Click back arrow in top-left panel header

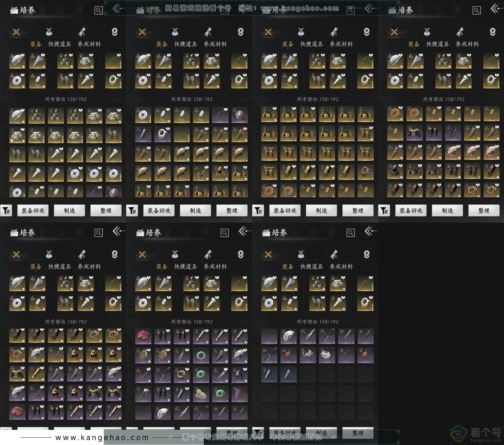pos(118,9)
